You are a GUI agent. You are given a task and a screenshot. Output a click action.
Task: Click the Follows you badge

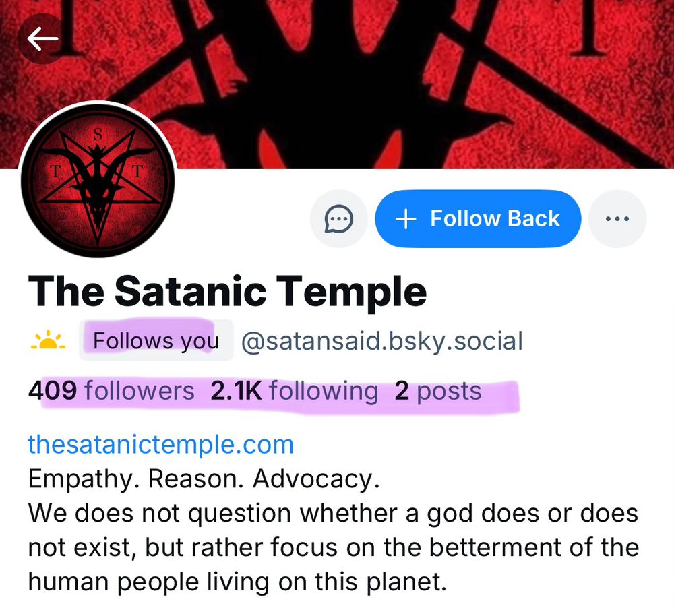[156, 340]
